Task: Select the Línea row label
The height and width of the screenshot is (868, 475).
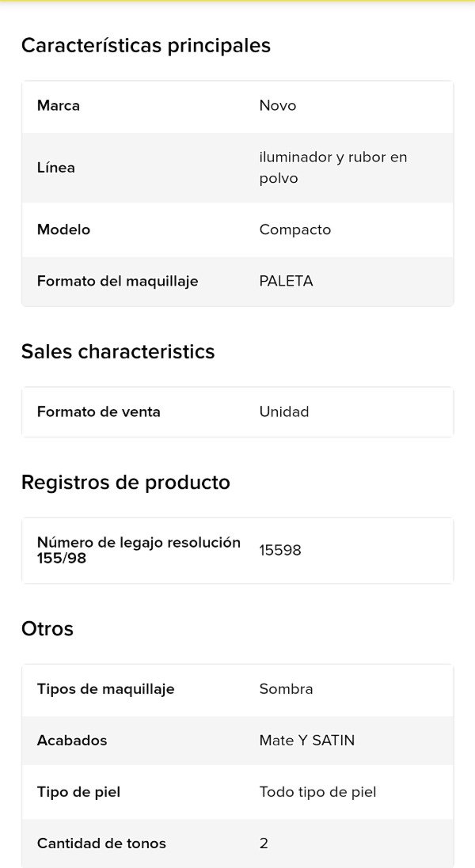Action: point(56,168)
